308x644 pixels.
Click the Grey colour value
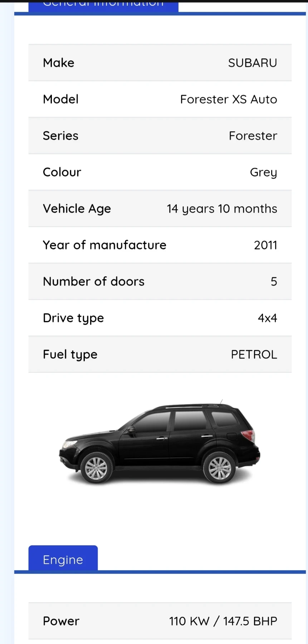(x=263, y=172)
